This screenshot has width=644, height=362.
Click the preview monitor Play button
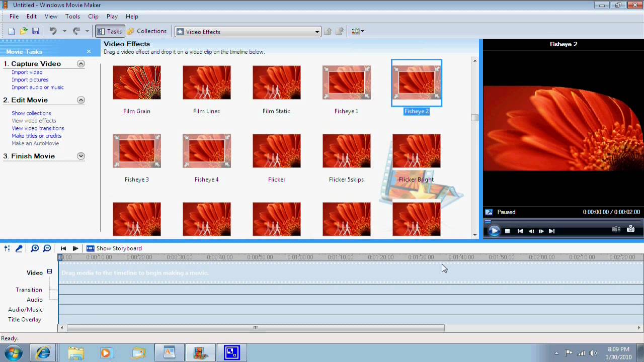[494, 231]
